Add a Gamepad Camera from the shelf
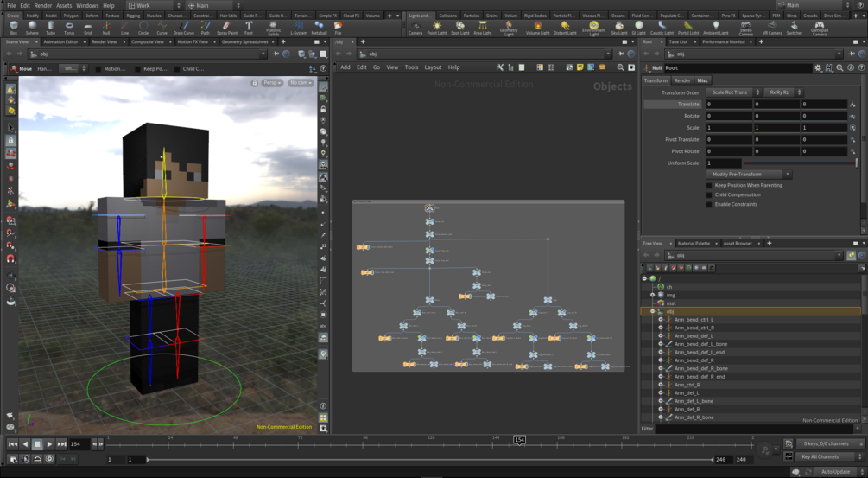The width and height of the screenshot is (868, 478). pos(820,29)
